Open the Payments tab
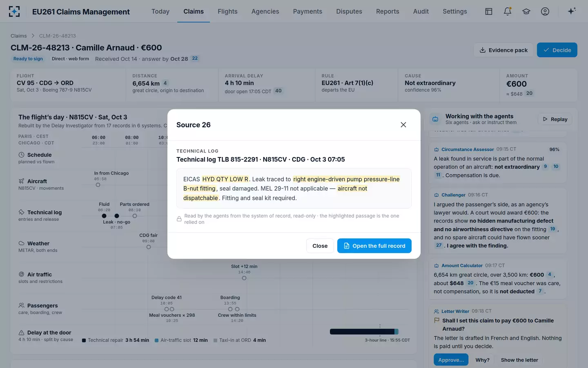The width and height of the screenshot is (588, 368). [x=307, y=11]
